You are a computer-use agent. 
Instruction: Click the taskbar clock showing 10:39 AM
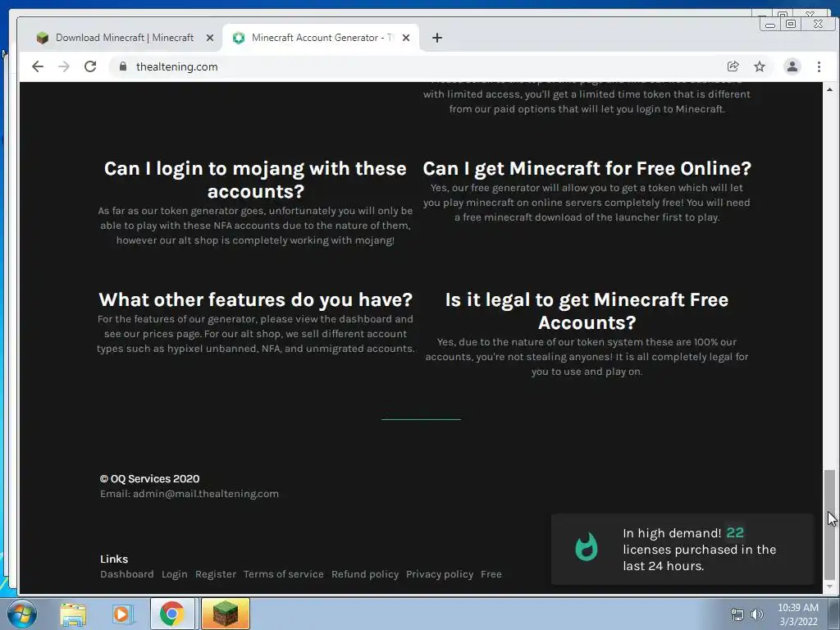click(798, 614)
